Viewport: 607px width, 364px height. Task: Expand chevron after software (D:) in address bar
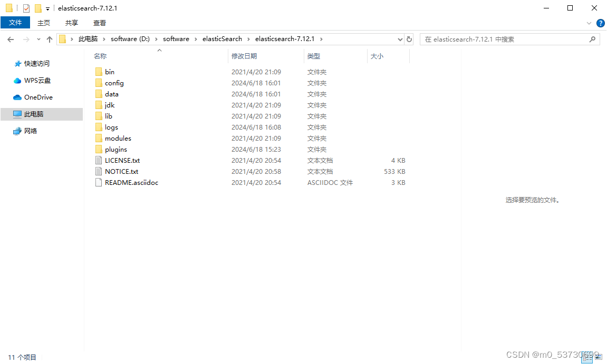coord(156,39)
